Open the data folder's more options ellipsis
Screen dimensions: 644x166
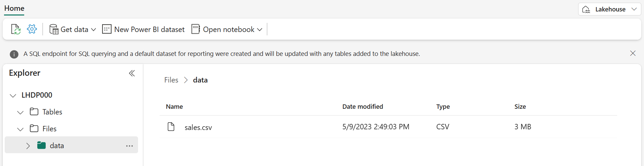click(129, 146)
